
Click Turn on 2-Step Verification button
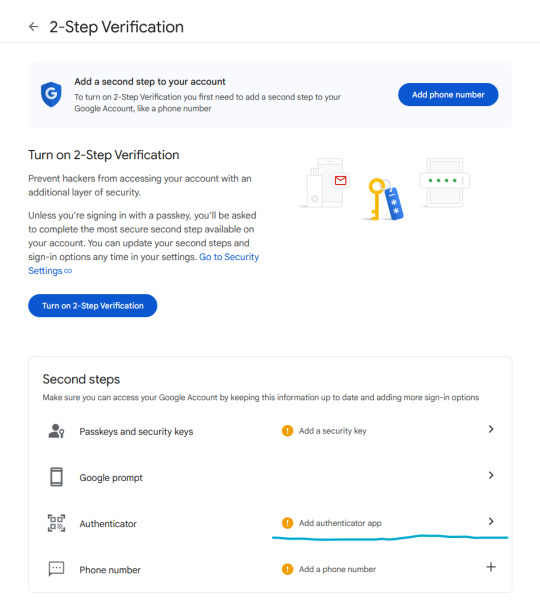[93, 306]
